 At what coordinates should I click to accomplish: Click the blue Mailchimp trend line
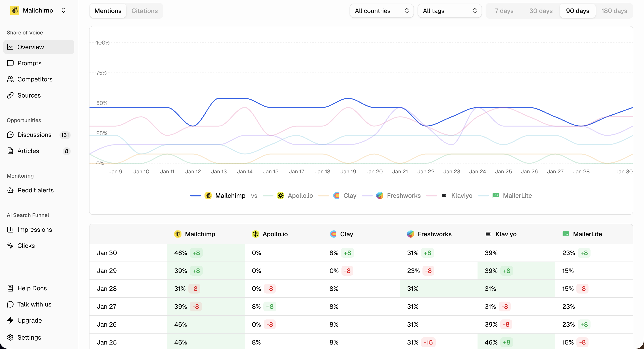click(x=232, y=98)
